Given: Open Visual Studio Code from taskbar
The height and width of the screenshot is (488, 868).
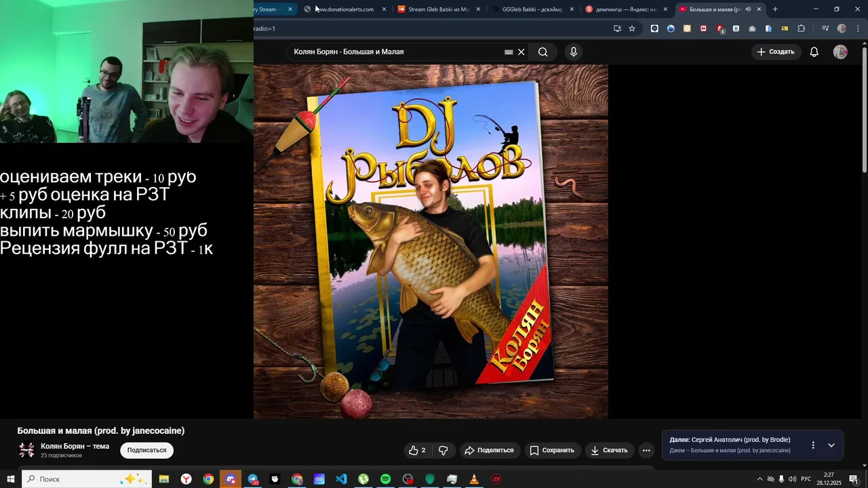Looking at the screenshot, I should coord(341,479).
